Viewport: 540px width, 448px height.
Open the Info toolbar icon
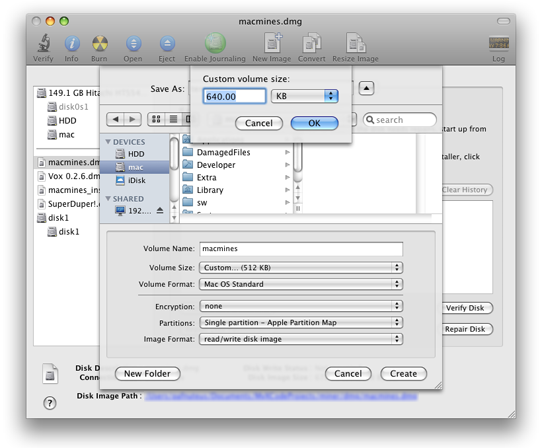click(x=72, y=44)
